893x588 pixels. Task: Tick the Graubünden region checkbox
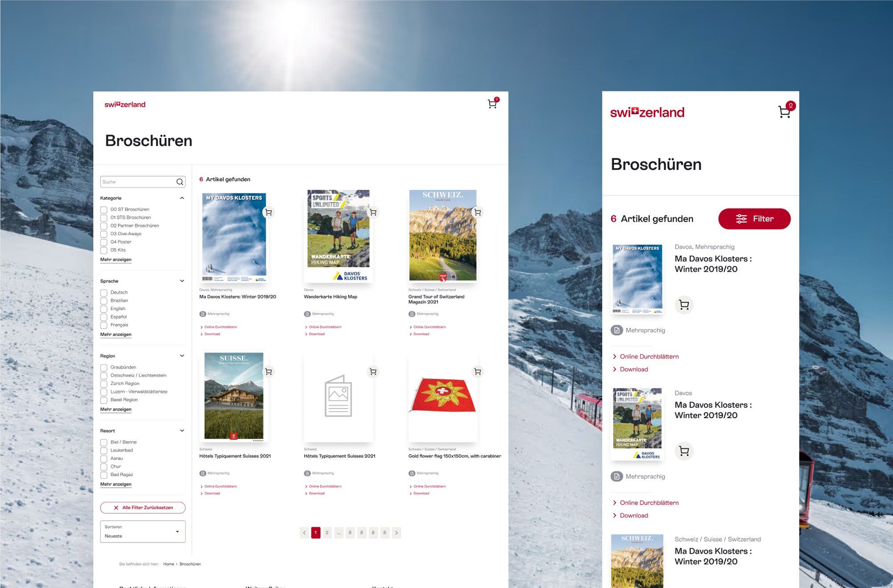pos(104,368)
